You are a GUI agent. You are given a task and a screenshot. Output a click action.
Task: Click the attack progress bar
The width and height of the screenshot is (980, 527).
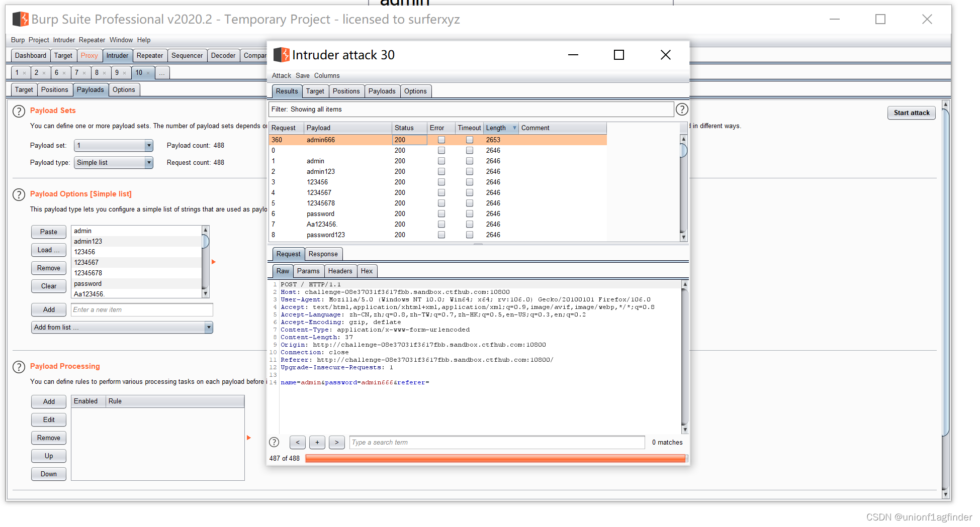pos(496,458)
